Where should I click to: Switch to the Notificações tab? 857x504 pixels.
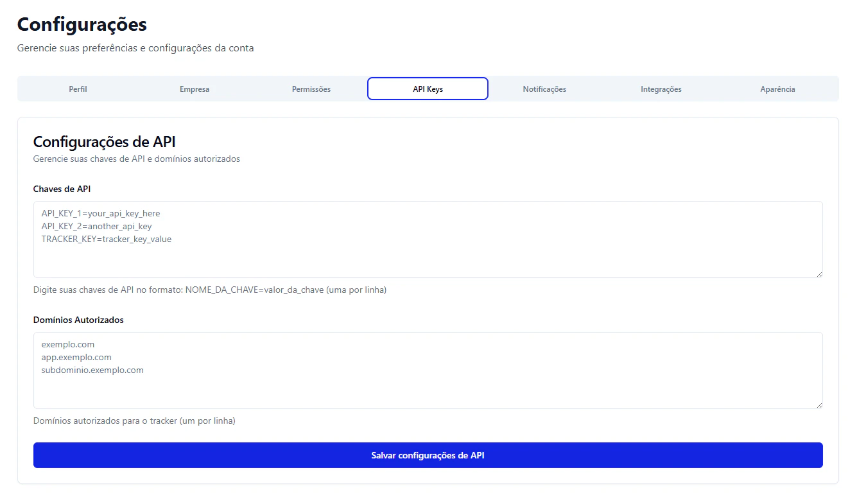(544, 89)
